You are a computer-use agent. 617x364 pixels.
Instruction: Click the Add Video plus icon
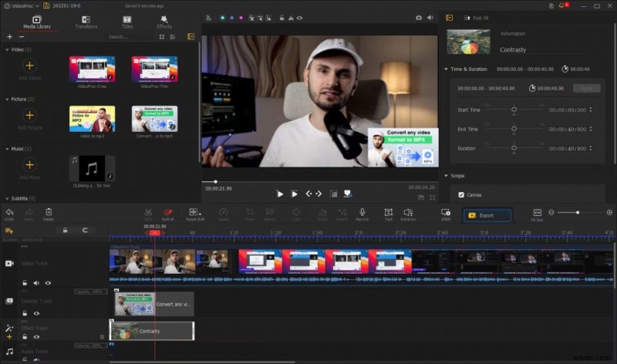pyautogui.click(x=29, y=66)
